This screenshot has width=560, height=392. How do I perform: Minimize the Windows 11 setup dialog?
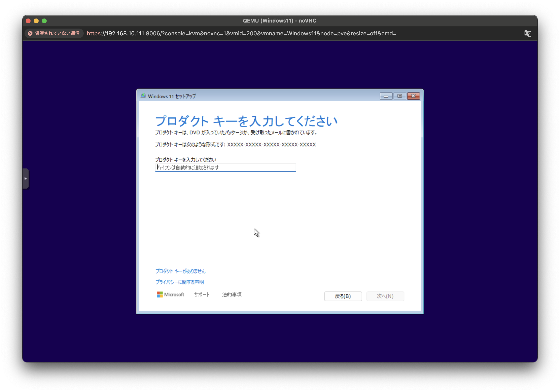pos(386,96)
